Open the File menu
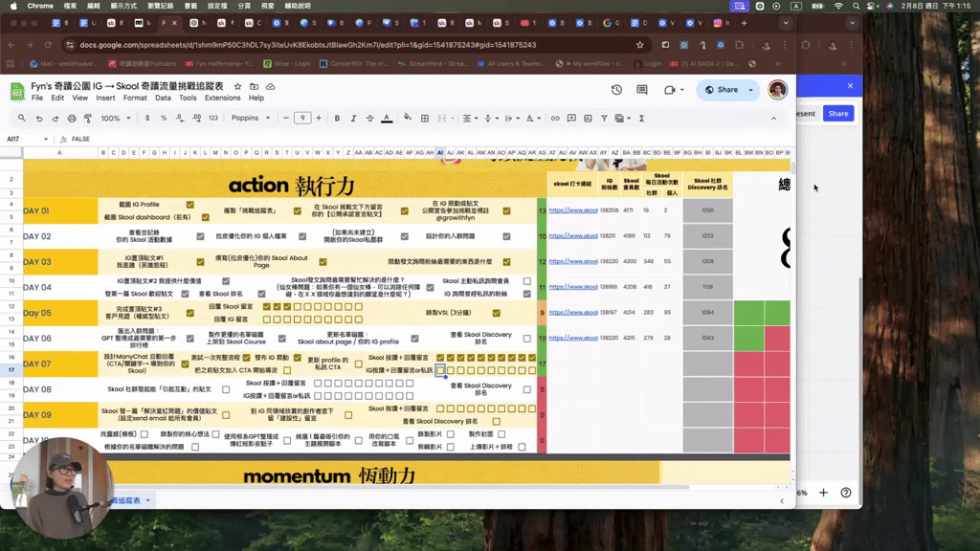Viewport: 980px width, 551px height. [x=37, y=99]
